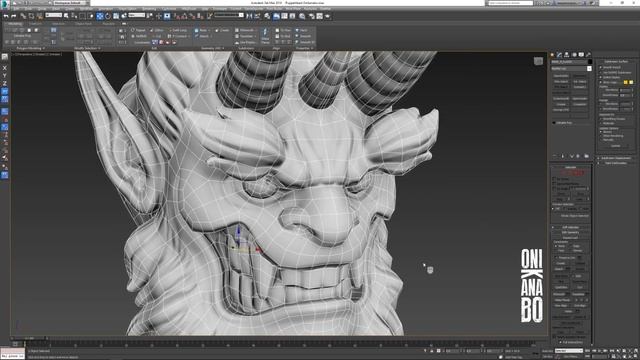
Task: Click Make Planar in ribbon Align panel
Action: pyautogui.click(x=265, y=36)
